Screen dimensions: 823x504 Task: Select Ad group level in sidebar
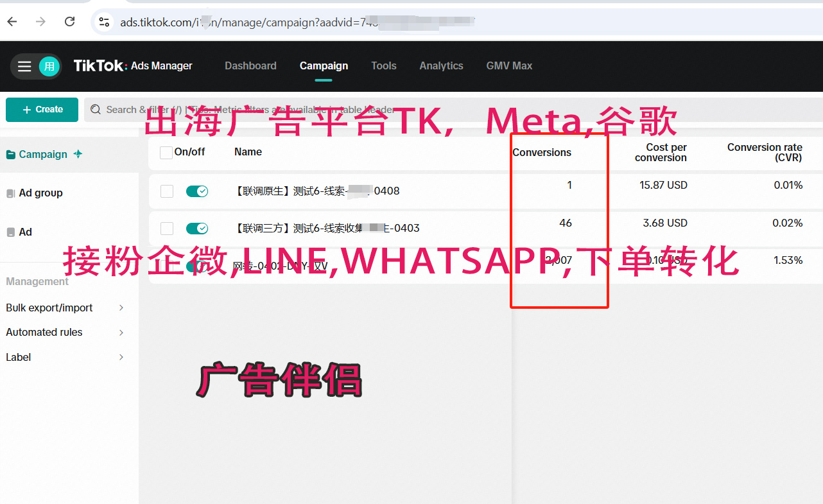click(x=40, y=193)
